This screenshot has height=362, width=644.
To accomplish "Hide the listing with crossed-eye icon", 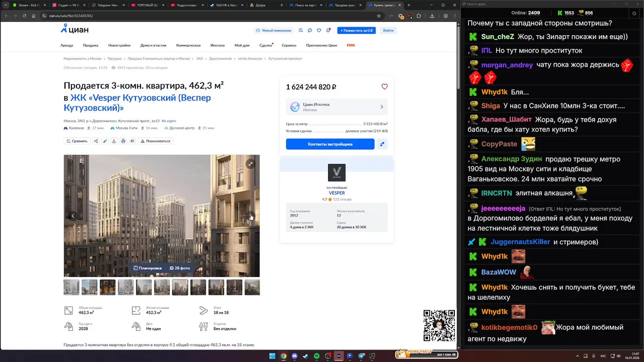I will click(132, 141).
